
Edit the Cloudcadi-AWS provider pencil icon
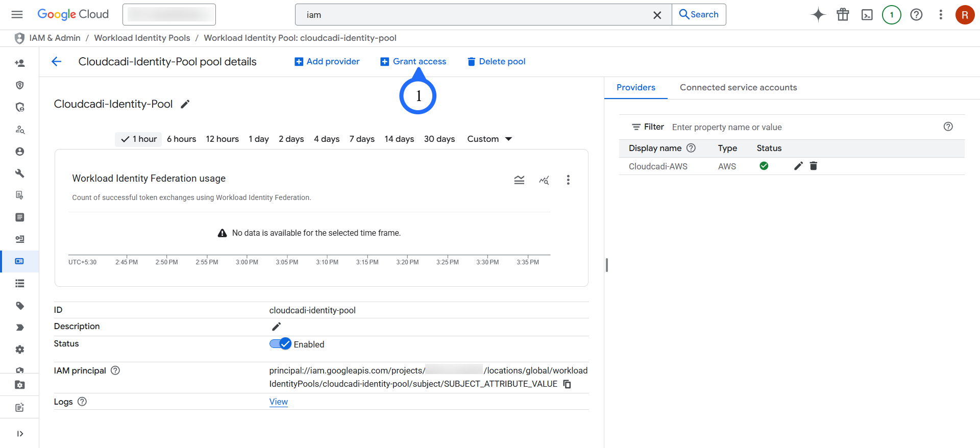tap(798, 166)
